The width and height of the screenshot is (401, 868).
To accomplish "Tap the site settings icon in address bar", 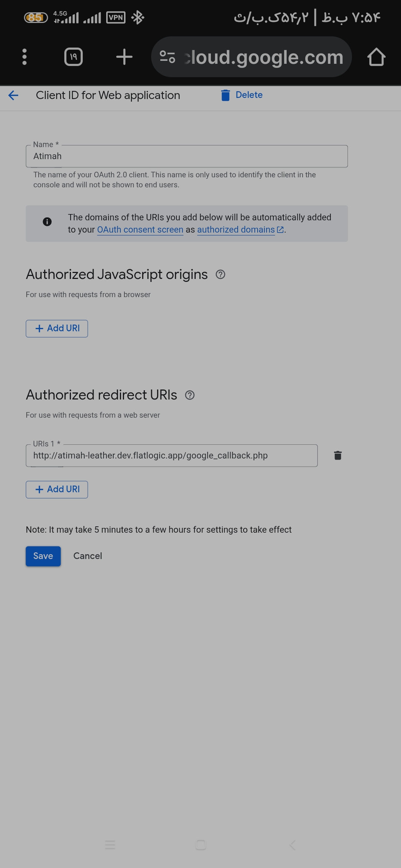I will point(167,57).
